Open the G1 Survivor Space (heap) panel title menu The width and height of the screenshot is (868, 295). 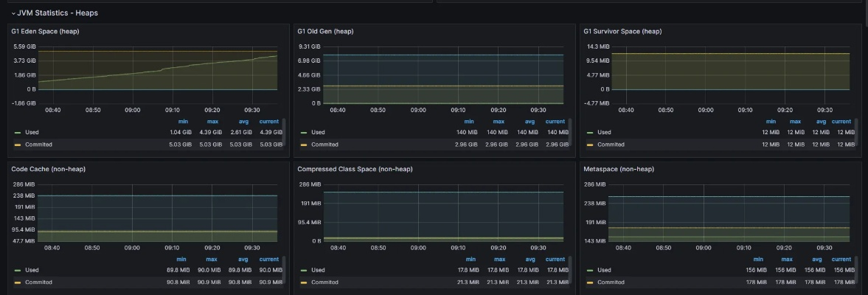tap(622, 32)
